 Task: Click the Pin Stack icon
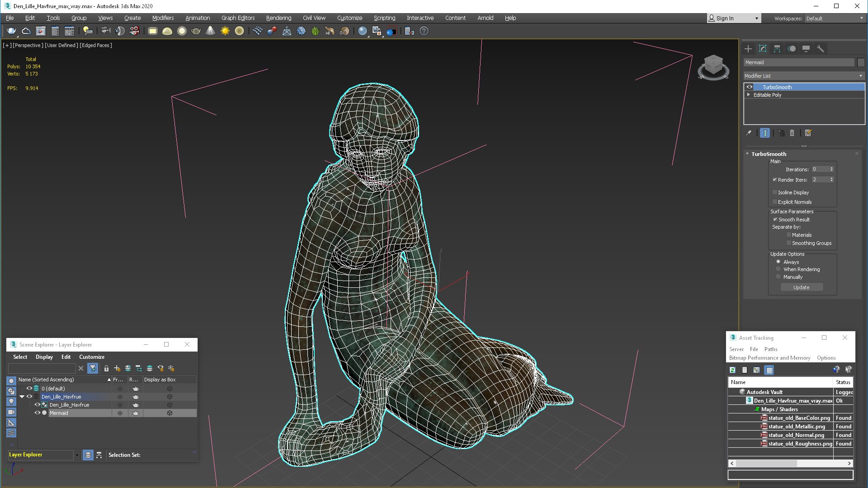[x=749, y=133]
